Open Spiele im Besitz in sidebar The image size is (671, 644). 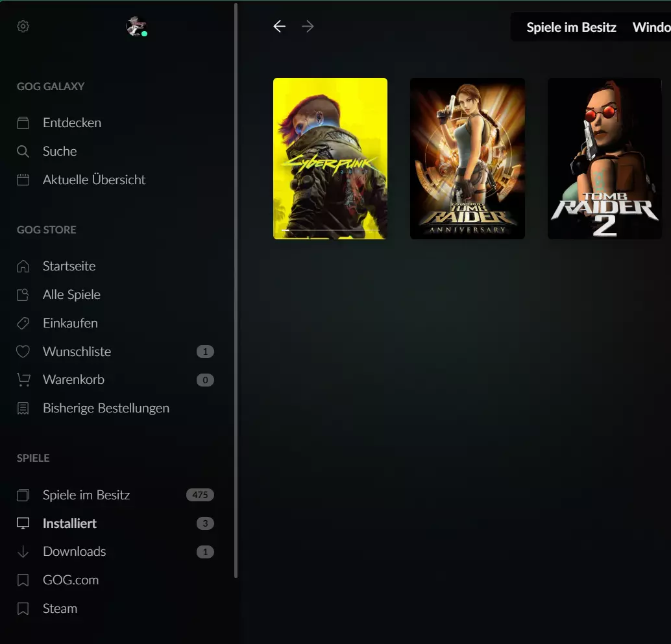[86, 495]
